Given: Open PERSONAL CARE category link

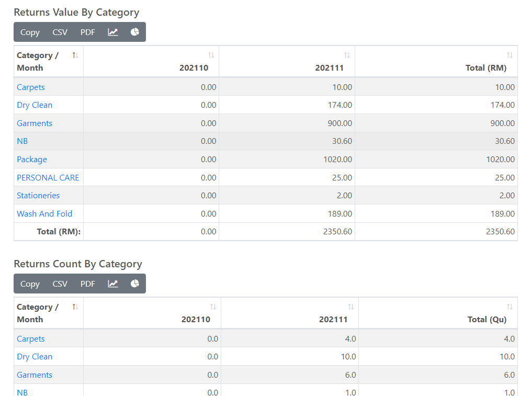Looking at the screenshot, I should (48, 177).
